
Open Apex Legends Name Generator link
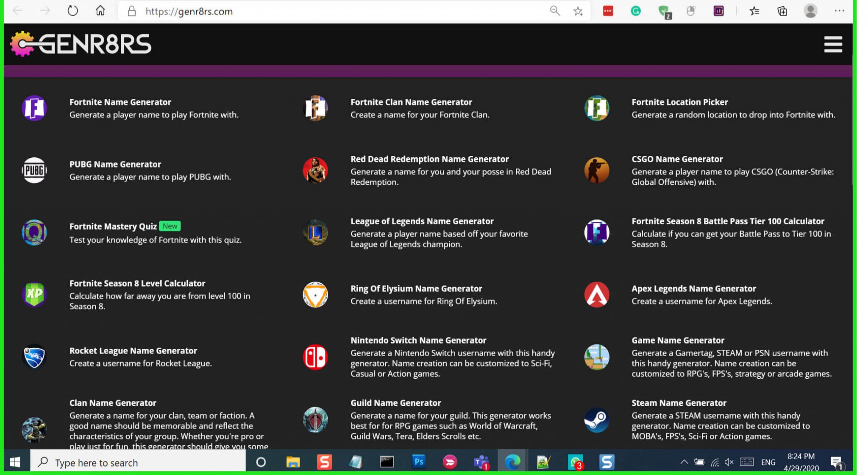coord(693,288)
